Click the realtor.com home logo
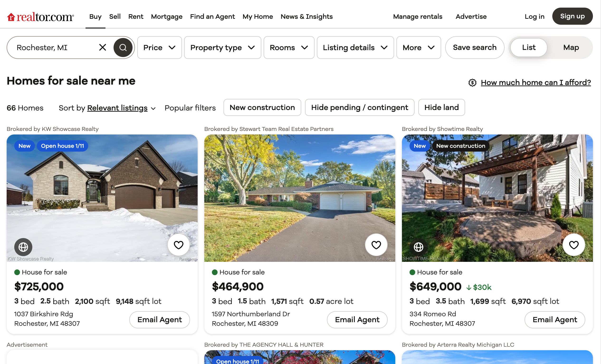Image resolution: width=601 pixels, height=364 pixels. tap(40, 17)
